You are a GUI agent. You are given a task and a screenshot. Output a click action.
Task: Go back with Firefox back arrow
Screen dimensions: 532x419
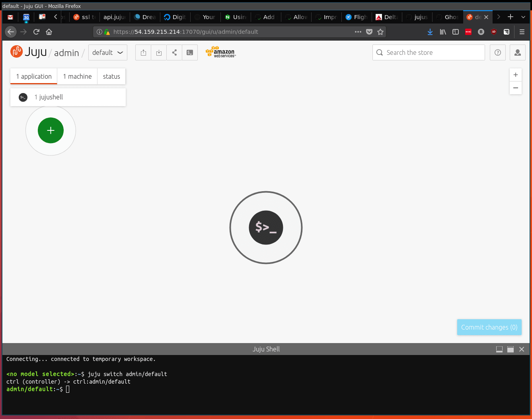[x=11, y=32]
